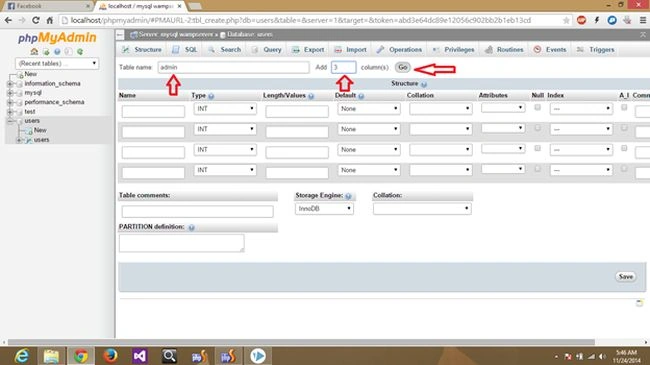Click the Table comments text field
The image size is (650, 365).
197,212
